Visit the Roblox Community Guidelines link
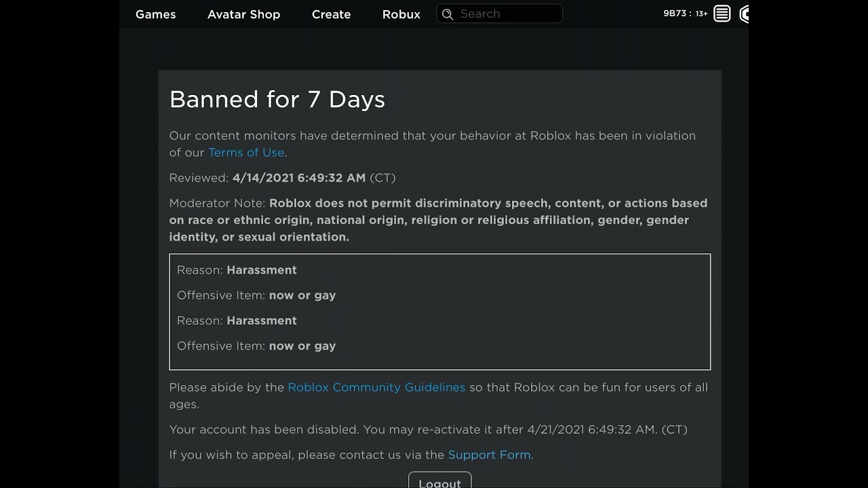 click(376, 388)
